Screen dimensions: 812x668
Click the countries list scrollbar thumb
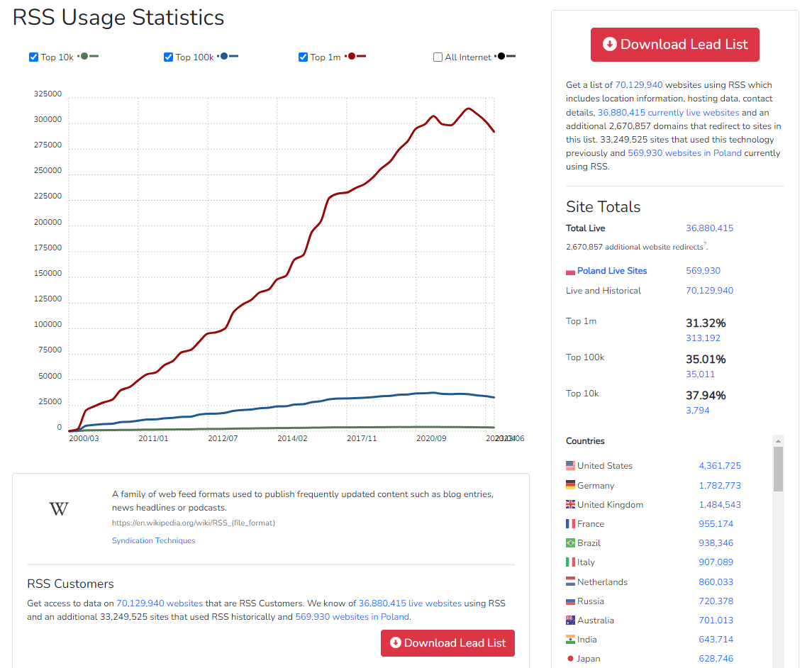[778, 469]
